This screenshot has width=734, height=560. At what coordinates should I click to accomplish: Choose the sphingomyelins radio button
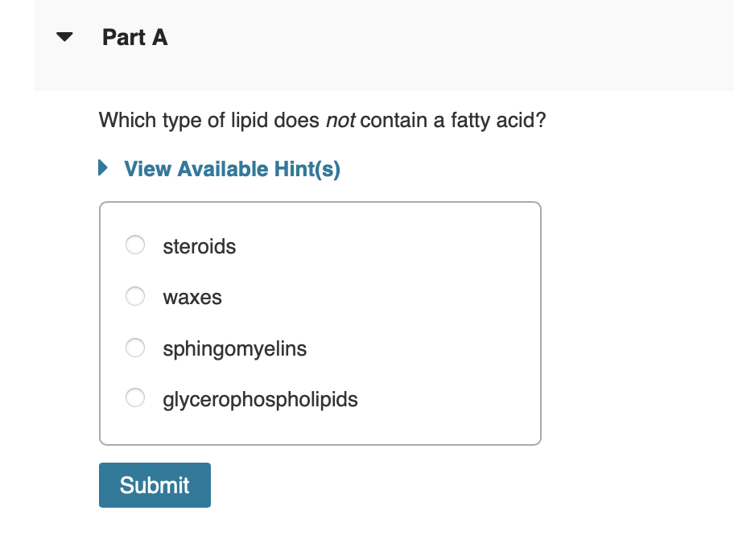point(135,348)
